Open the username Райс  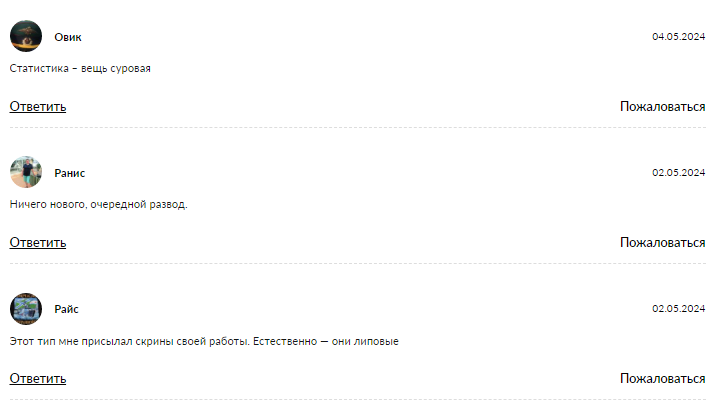67,309
